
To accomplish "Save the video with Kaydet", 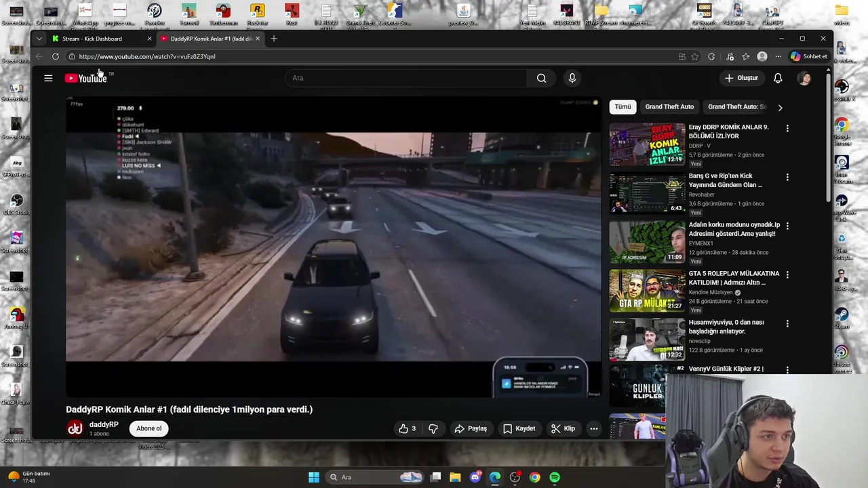I will point(519,428).
